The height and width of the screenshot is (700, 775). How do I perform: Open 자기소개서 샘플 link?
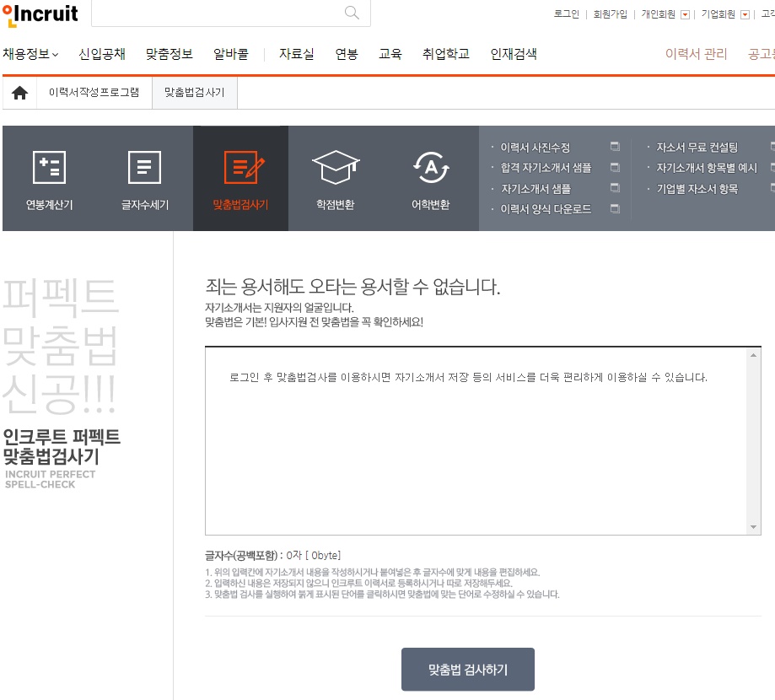(x=536, y=189)
